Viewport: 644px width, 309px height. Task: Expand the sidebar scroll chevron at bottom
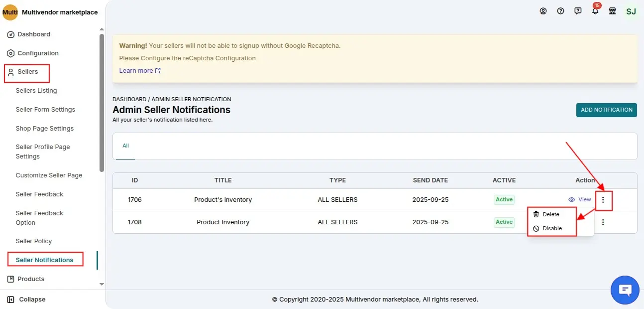coord(102,284)
